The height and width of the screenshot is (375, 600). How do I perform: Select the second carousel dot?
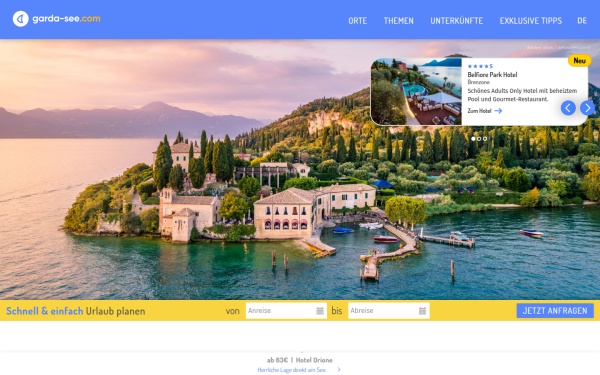click(479, 139)
